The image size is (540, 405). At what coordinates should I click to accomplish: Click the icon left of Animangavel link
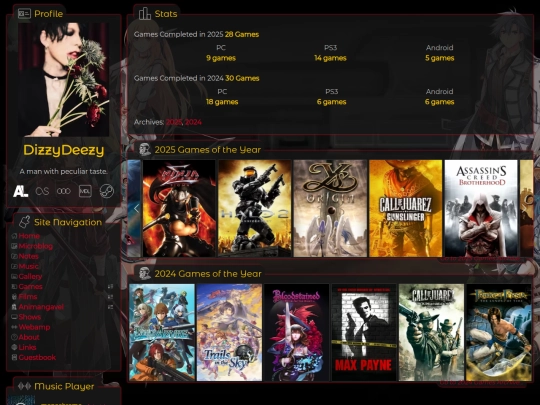(14, 307)
